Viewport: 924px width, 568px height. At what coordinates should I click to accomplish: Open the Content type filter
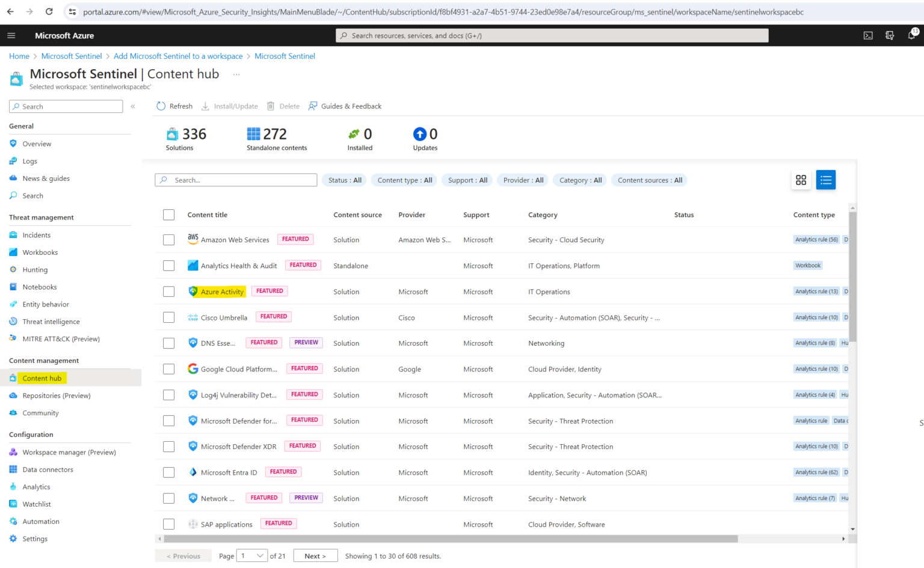coord(405,180)
